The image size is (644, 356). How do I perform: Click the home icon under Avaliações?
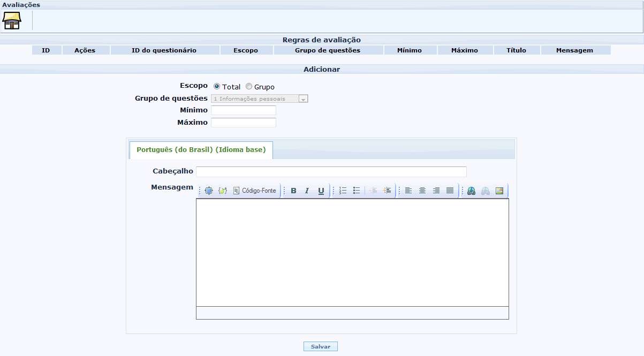[x=12, y=20]
